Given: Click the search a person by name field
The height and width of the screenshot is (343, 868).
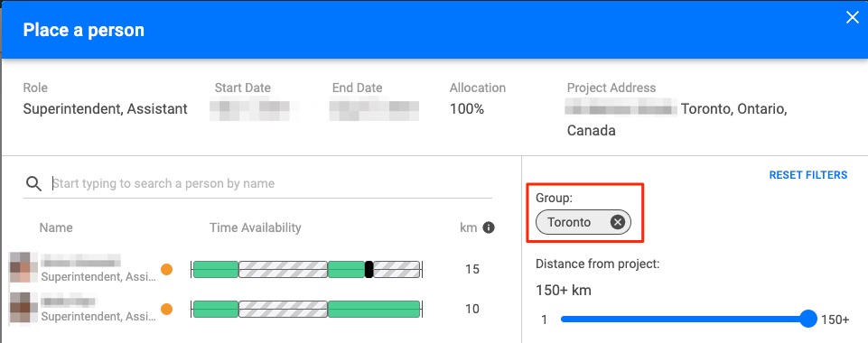Looking at the screenshot, I should coord(271,183).
